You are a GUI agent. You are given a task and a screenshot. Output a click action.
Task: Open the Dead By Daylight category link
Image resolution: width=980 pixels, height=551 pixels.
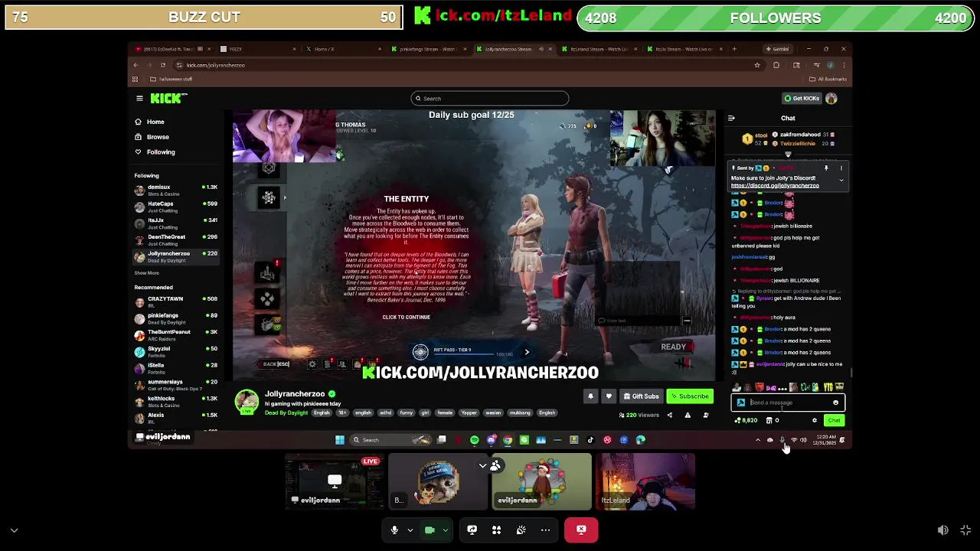click(286, 413)
